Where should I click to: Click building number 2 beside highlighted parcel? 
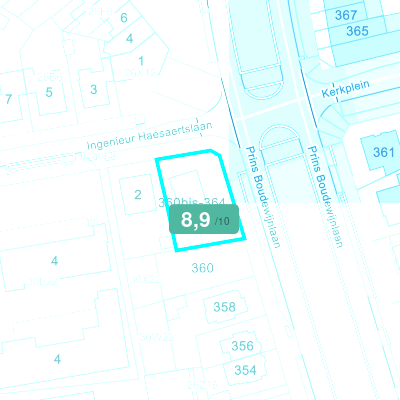pyautogui.click(x=138, y=194)
